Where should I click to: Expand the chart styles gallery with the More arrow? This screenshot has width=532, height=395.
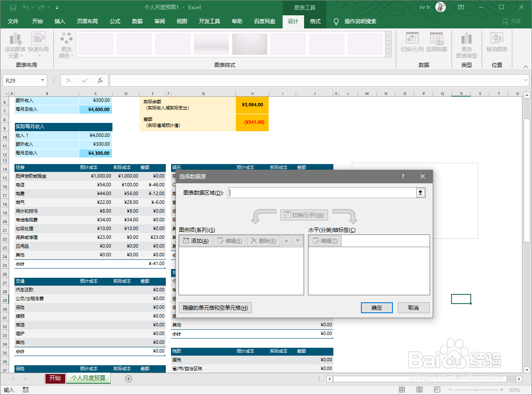coord(388,52)
